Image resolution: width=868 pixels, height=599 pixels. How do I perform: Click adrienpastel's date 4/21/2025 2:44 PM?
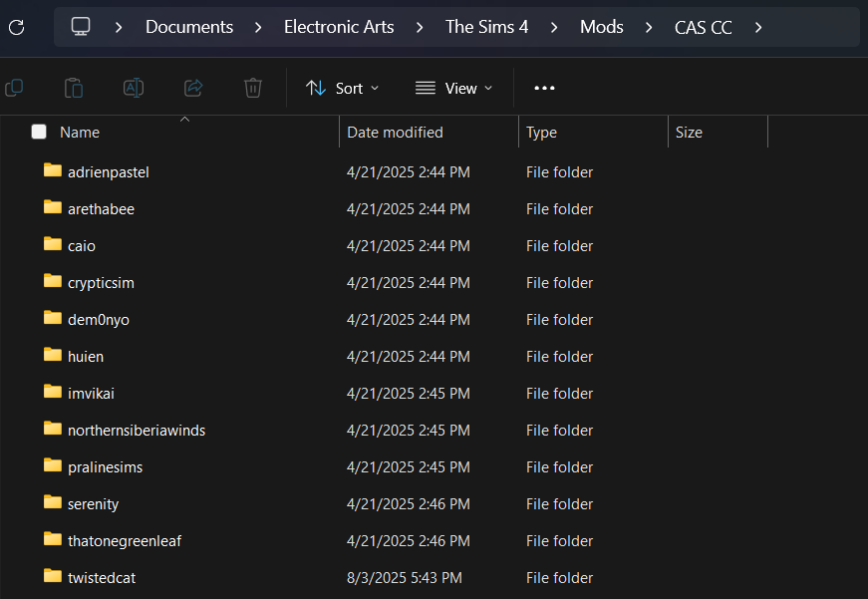[408, 172]
